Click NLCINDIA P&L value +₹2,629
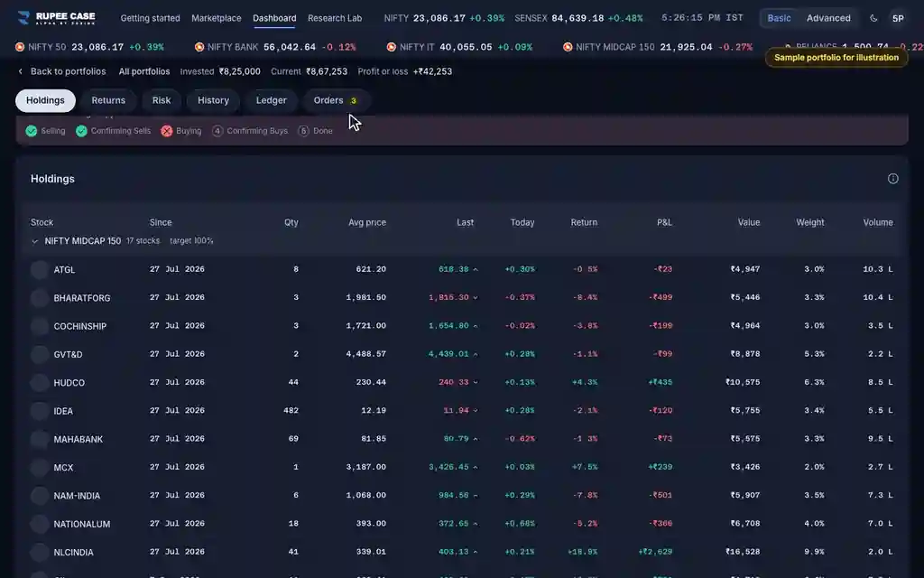Viewport: 924px width, 578px height. [655, 552]
